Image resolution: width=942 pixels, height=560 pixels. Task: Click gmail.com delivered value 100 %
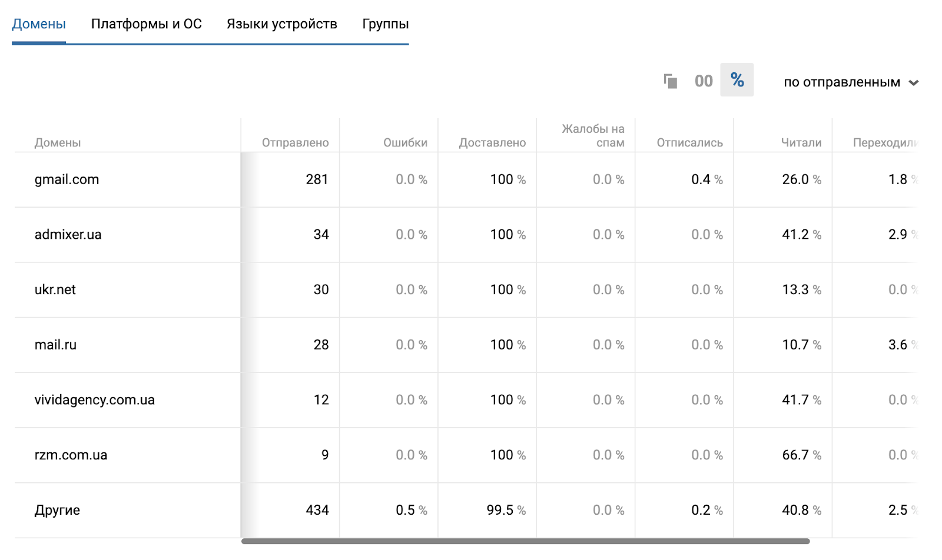tap(508, 179)
